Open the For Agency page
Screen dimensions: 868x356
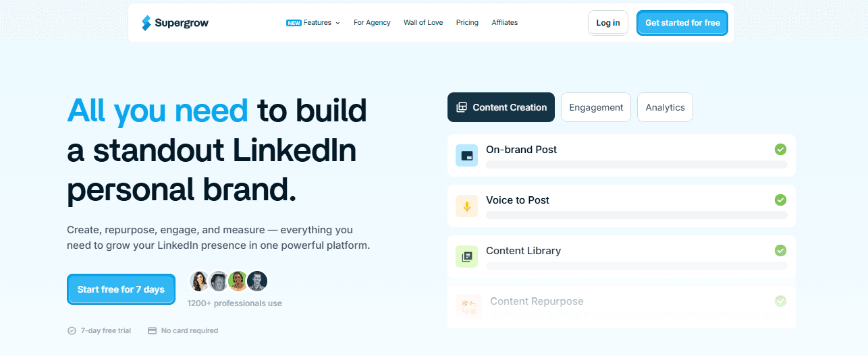372,23
